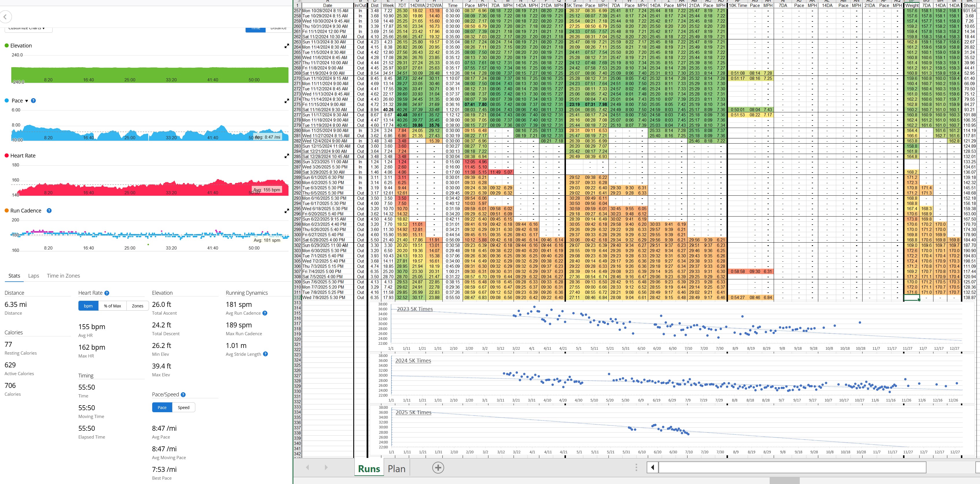
Task: Select the 10K Time column header cell
Action: tap(738, 6)
